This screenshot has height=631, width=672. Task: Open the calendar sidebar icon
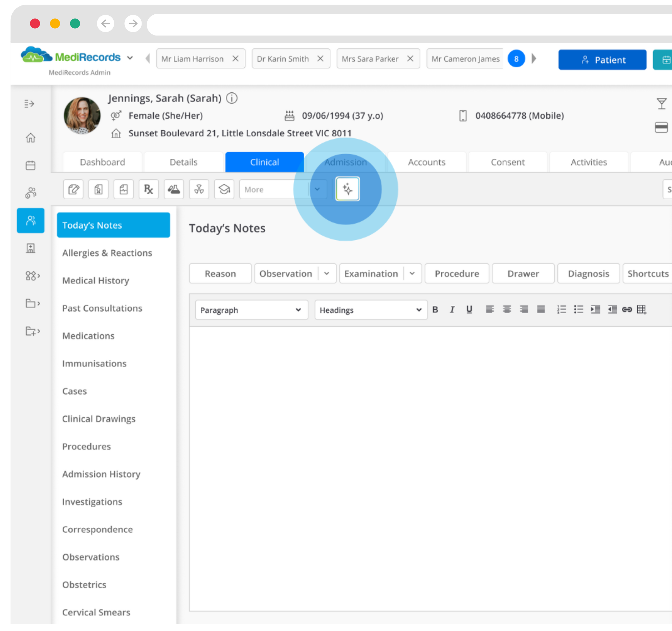pyautogui.click(x=30, y=165)
